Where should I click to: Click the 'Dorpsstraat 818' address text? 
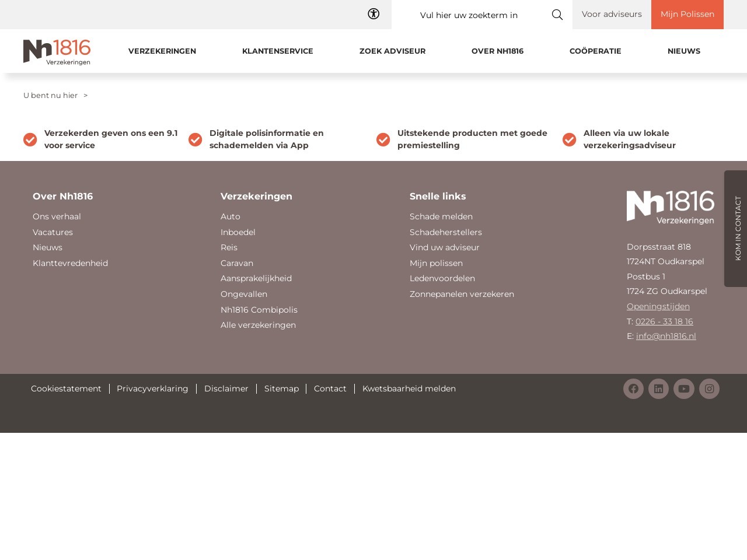(x=659, y=247)
